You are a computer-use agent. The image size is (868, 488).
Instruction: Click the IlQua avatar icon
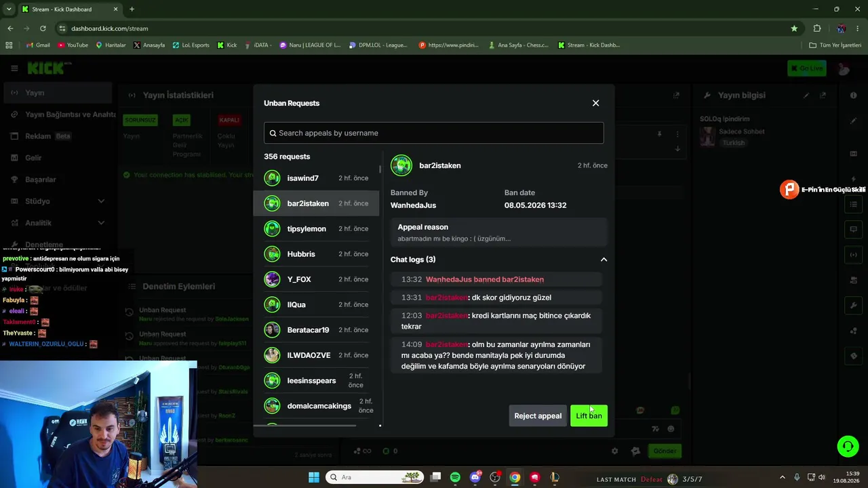pyautogui.click(x=272, y=305)
